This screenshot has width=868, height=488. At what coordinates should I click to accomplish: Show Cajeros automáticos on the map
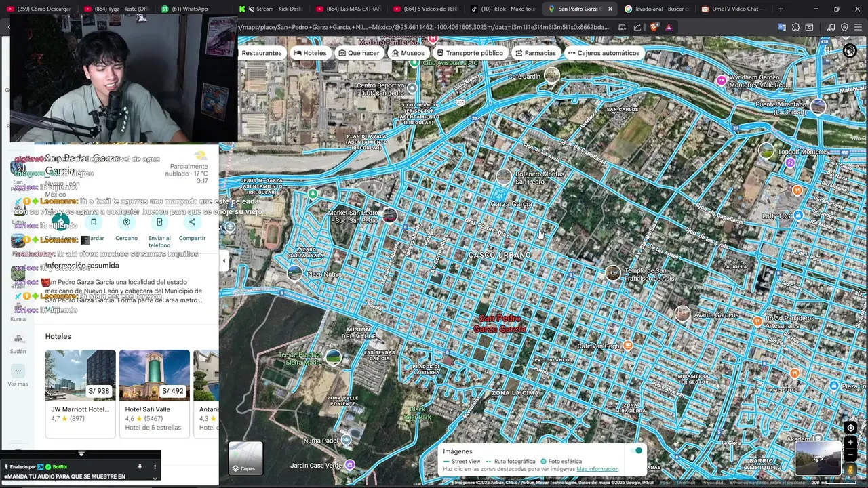(604, 53)
